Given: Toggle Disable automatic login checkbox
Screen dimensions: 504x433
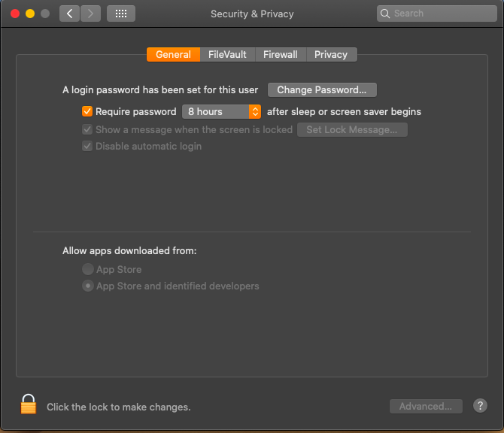Looking at the screenshot, I should [87, 146].
